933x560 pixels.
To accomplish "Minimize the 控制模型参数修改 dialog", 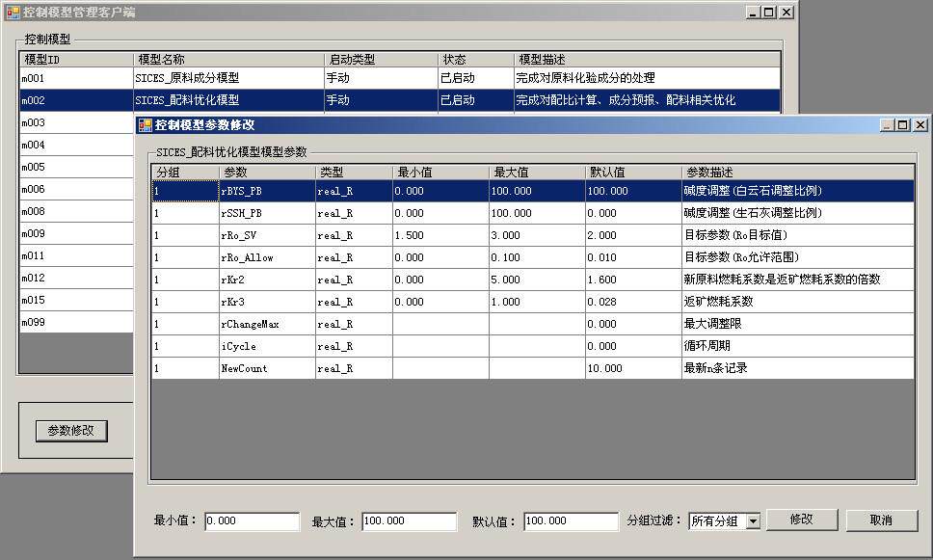I will coord(885,124).
